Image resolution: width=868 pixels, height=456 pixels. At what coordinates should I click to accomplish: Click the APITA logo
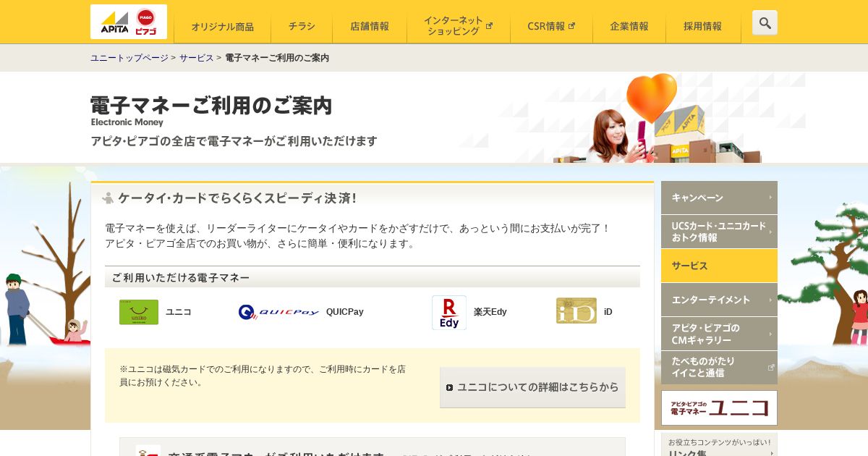tap(114, 22)
